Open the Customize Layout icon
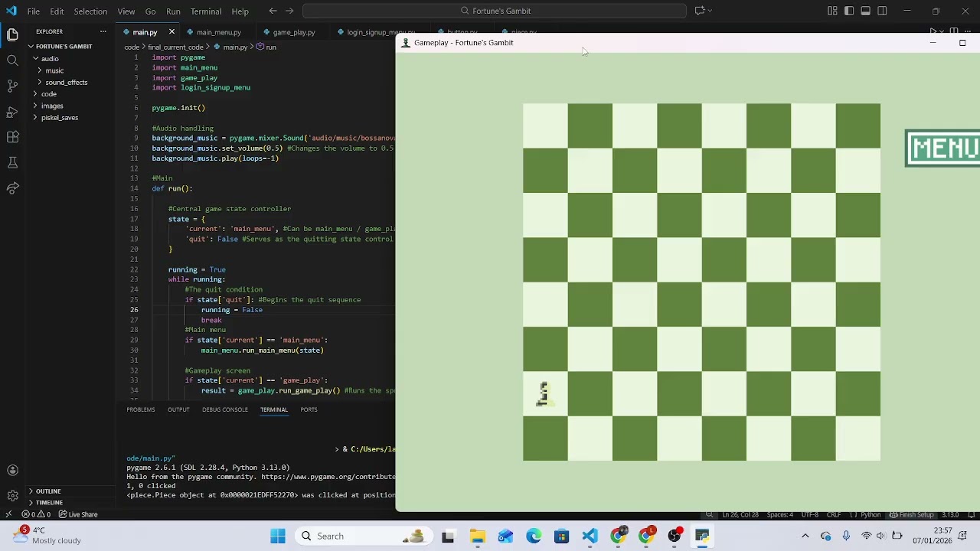The width and height of the screenshot is (980, 551). (x=832, y=11)
